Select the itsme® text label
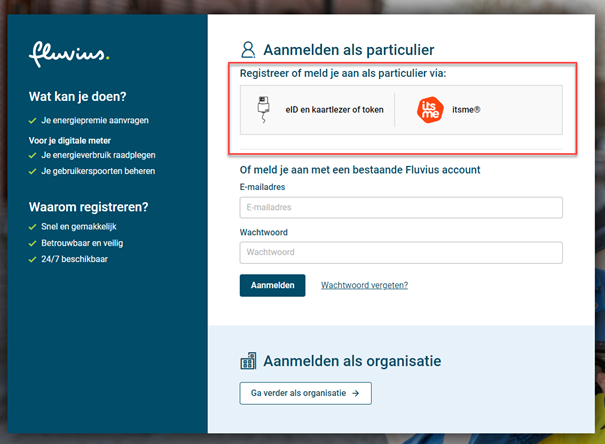The image size is (605, 444). point(465,110)
